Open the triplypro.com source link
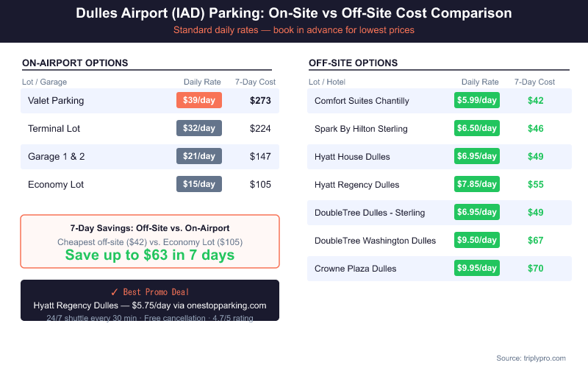 click(x=531, y=358)
